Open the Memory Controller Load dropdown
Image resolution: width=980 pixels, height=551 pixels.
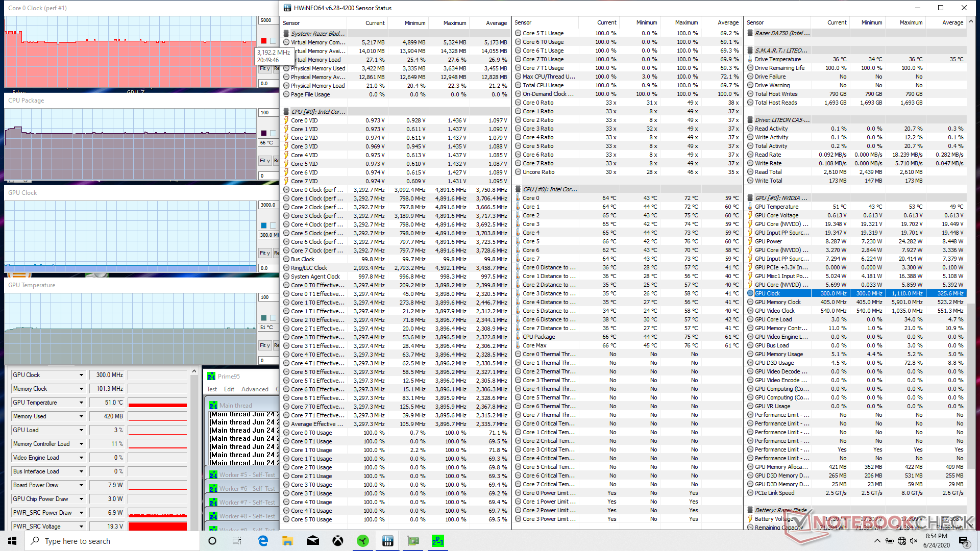(81, 444)
